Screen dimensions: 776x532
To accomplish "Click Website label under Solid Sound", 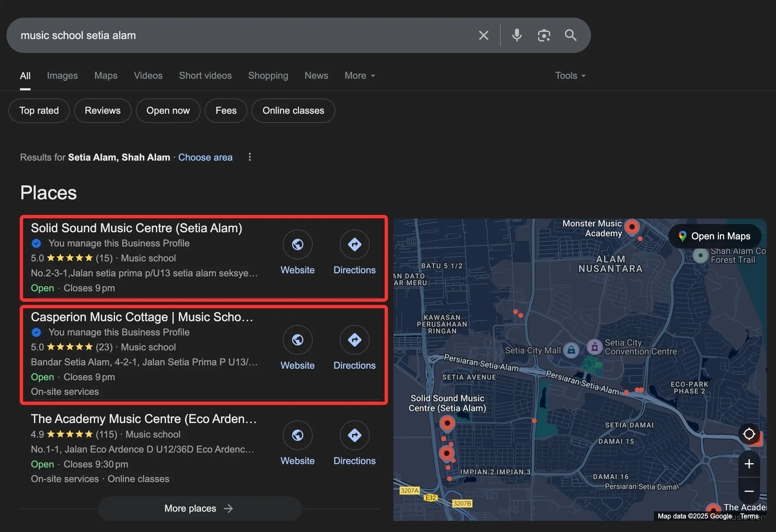I will [298, 270].
